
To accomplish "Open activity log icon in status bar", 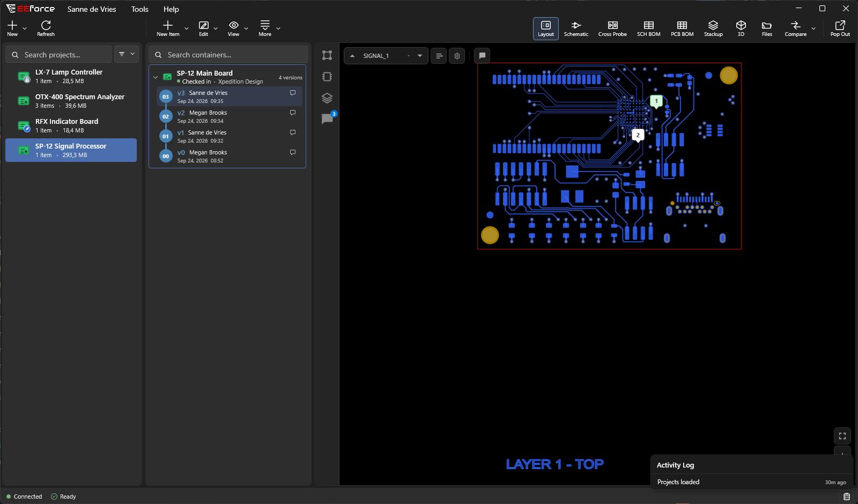I will coord(847,496).
